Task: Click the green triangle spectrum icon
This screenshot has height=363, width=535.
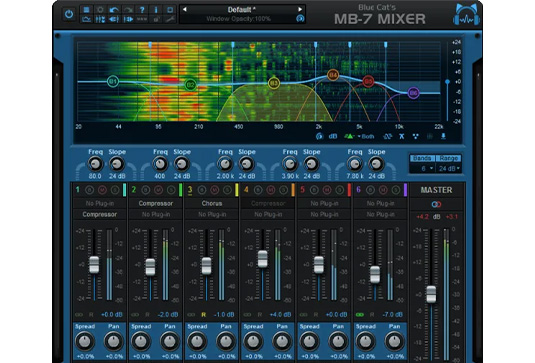Action: [x=349, y=136]
